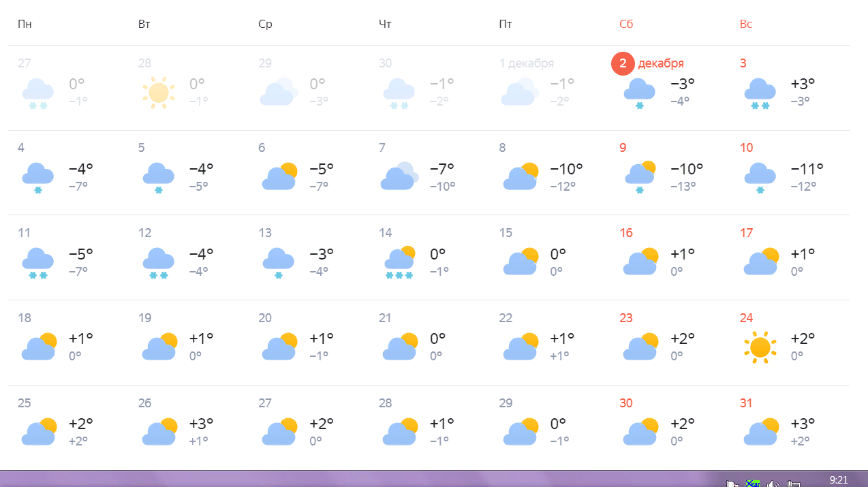Click the snow cloud icon for December 5
The image size is (868, 487).
click(x=158, y=178)
